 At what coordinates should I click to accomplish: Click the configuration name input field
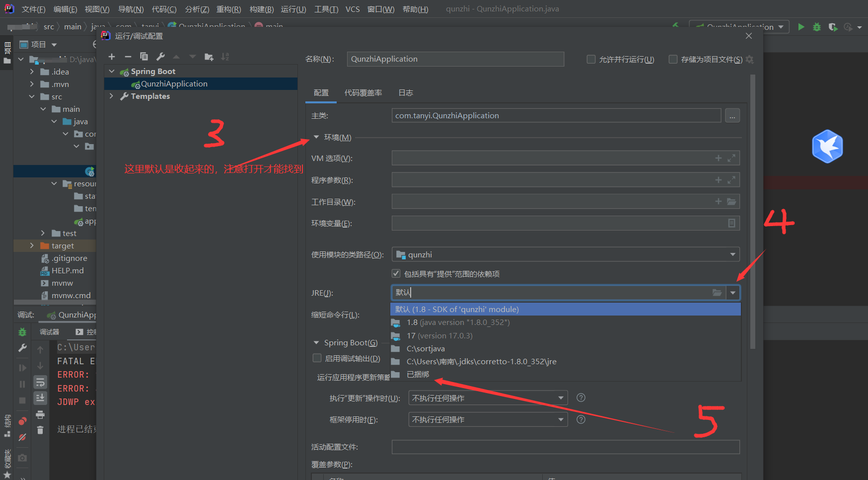(455, 59)
